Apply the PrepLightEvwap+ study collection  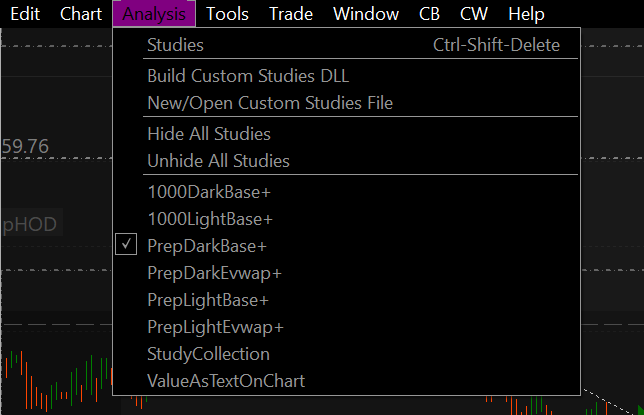click(215, 326)
